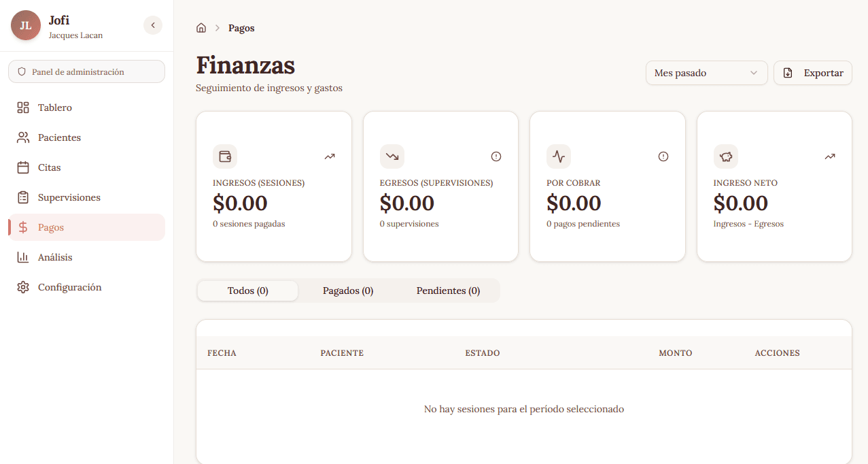The height and width of the screenshot is (464, 868).
Task: Expand the search field in the sidebar
Action: [x=86, y=71]
